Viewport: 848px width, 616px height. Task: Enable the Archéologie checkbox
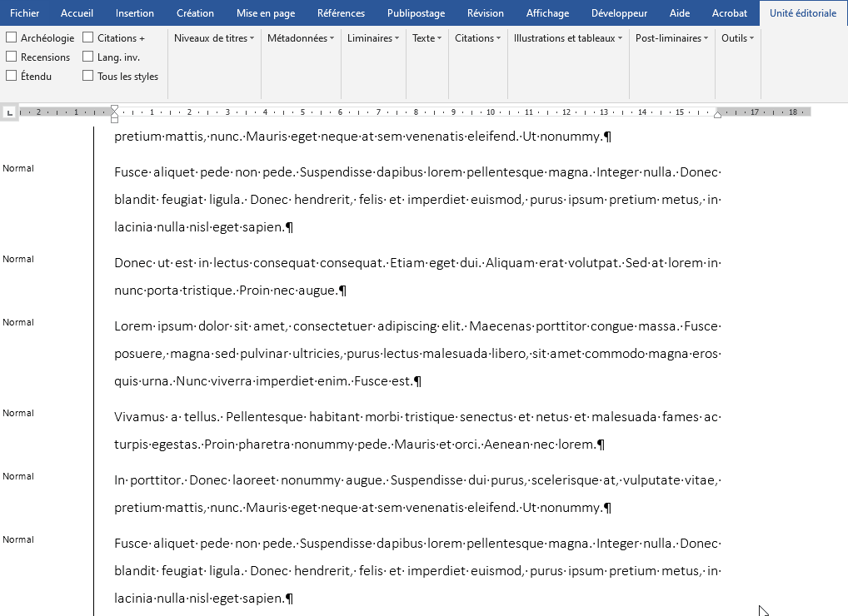(12, 37)
